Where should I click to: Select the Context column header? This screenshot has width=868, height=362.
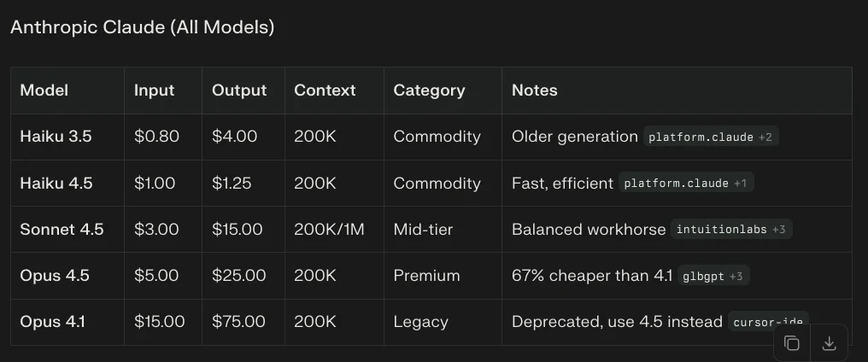coord(325,90)
